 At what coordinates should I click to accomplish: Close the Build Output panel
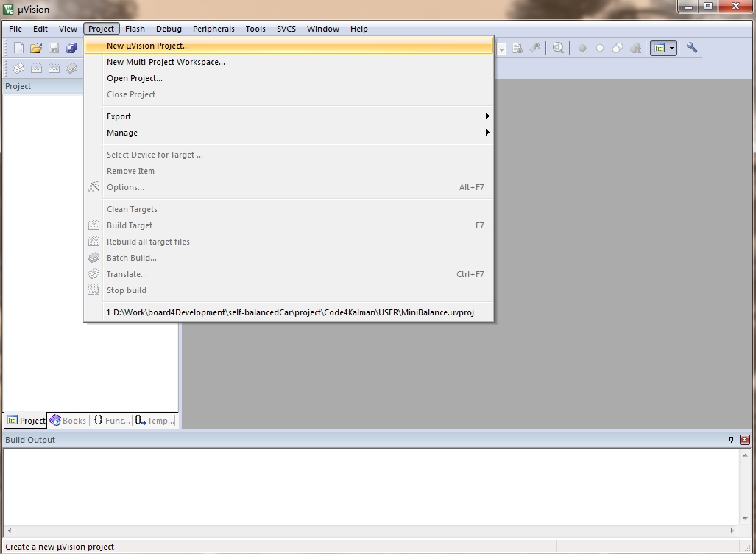pyautogui.click(x=745, y=440)
